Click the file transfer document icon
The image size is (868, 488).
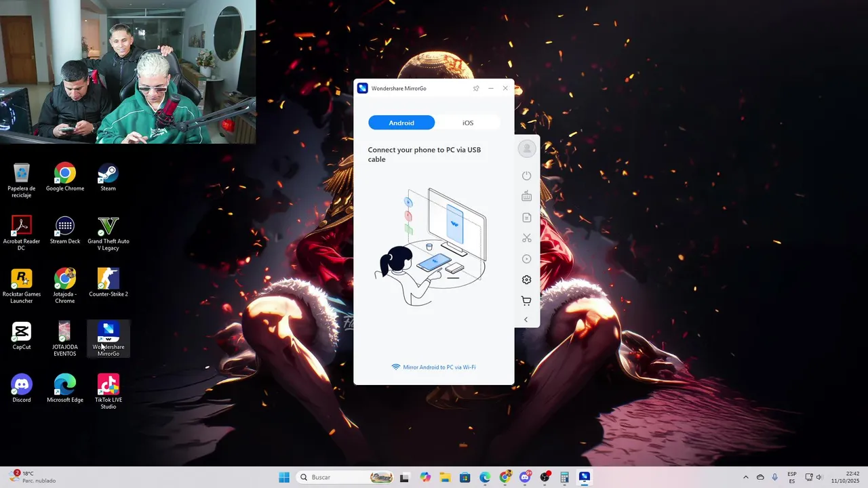coord(526,218)
